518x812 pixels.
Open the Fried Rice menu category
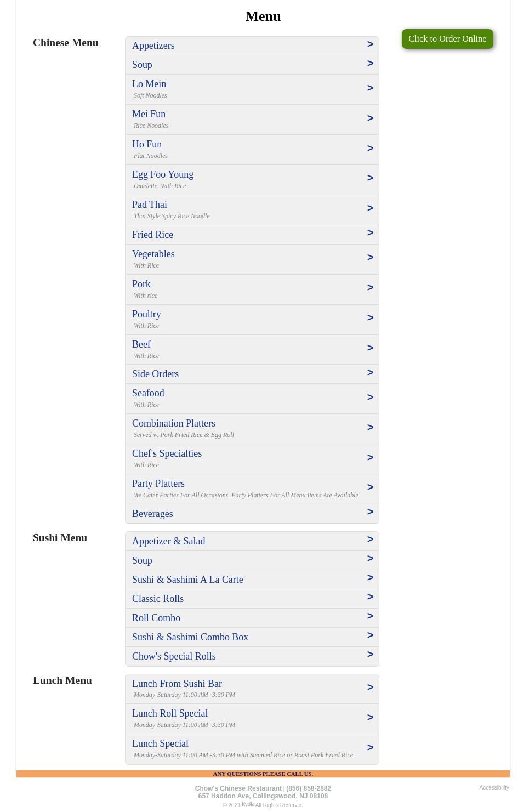pos(152,235)
